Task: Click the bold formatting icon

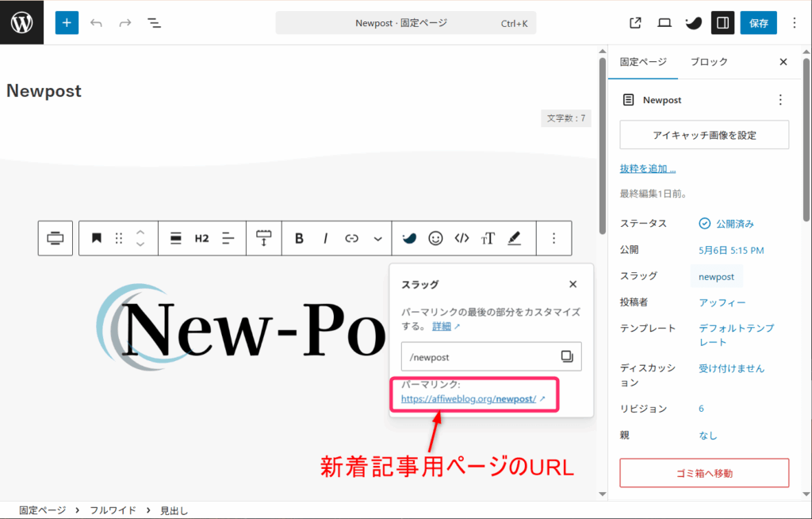Action: point(299,238)
